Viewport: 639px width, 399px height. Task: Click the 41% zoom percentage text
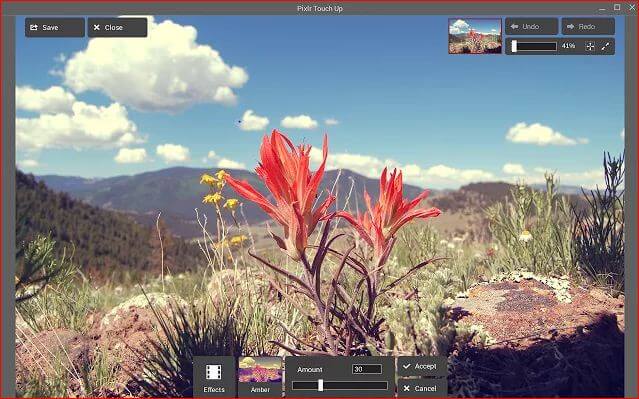coord(568,46)
